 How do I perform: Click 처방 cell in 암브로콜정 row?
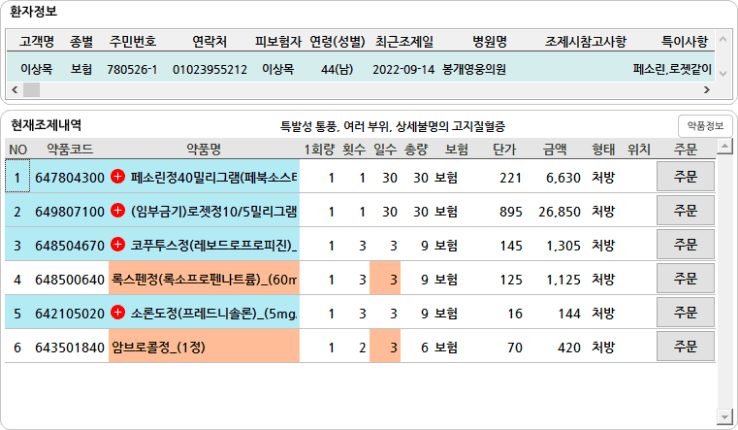click(x=603, y=347)
